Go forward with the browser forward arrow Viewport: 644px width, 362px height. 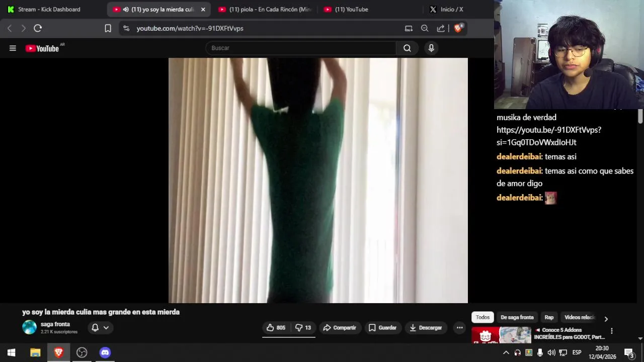[x=23, y=29]
